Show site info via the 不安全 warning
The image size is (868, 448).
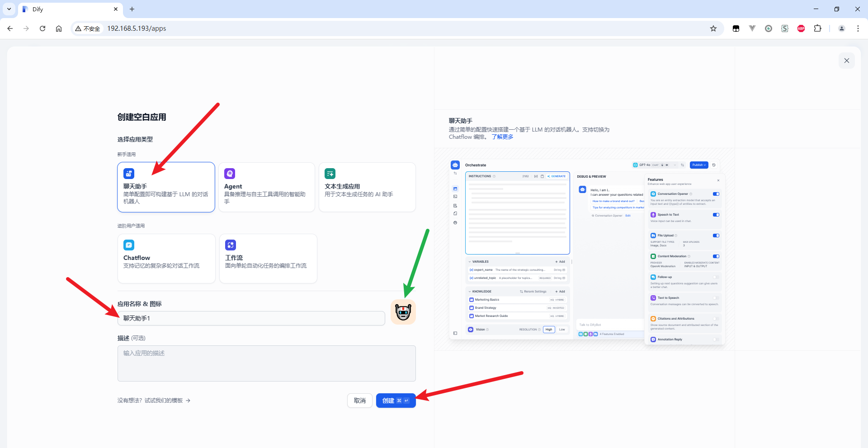pos(88,28)
